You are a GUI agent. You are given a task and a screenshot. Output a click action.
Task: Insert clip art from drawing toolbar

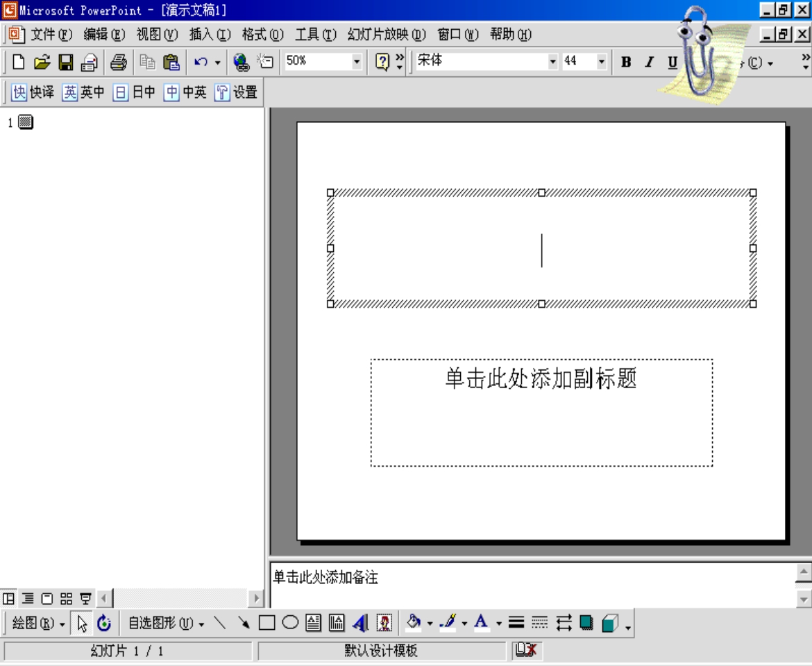click(x=384, y=622)
